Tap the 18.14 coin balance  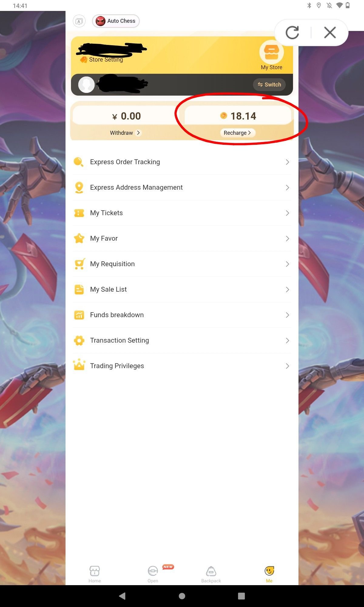pos(238,116)
